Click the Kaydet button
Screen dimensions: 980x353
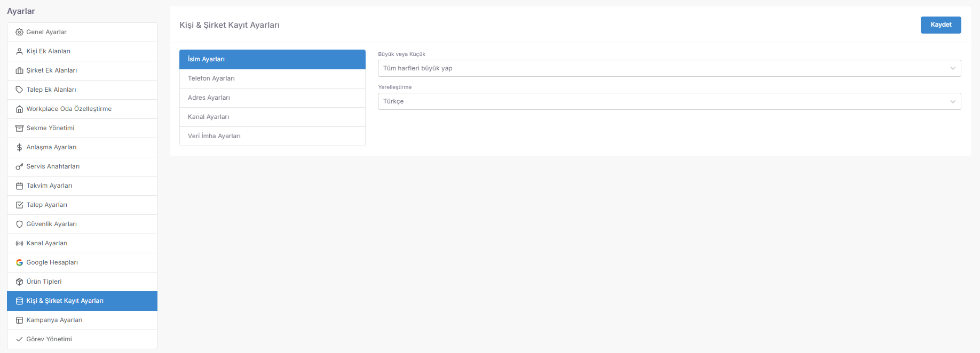[941, 25]
